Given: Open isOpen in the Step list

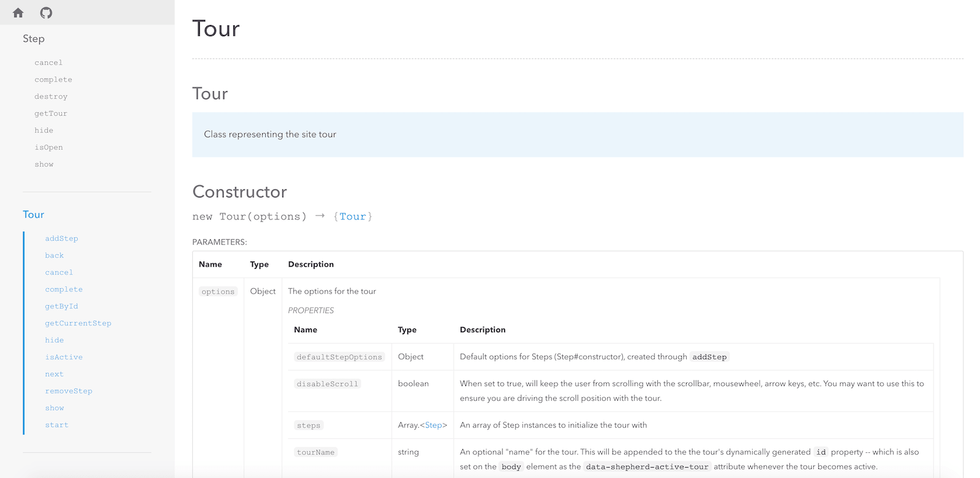Looking at the screenshot, I should [49, 147].
